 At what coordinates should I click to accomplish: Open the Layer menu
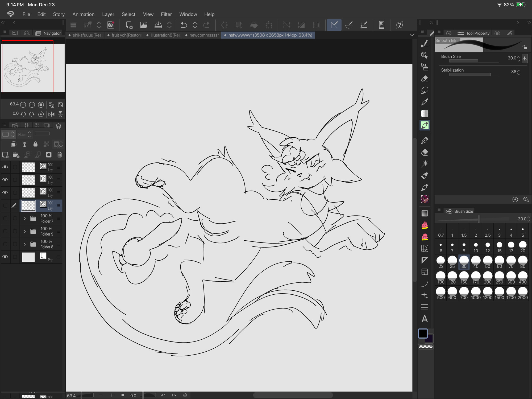click(x=108, y=14)
